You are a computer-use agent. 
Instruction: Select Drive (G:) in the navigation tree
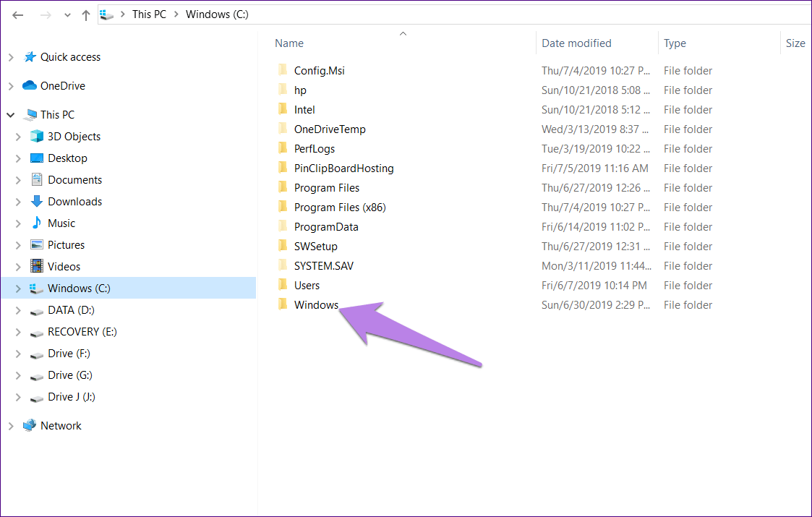(x=70, y=375)
